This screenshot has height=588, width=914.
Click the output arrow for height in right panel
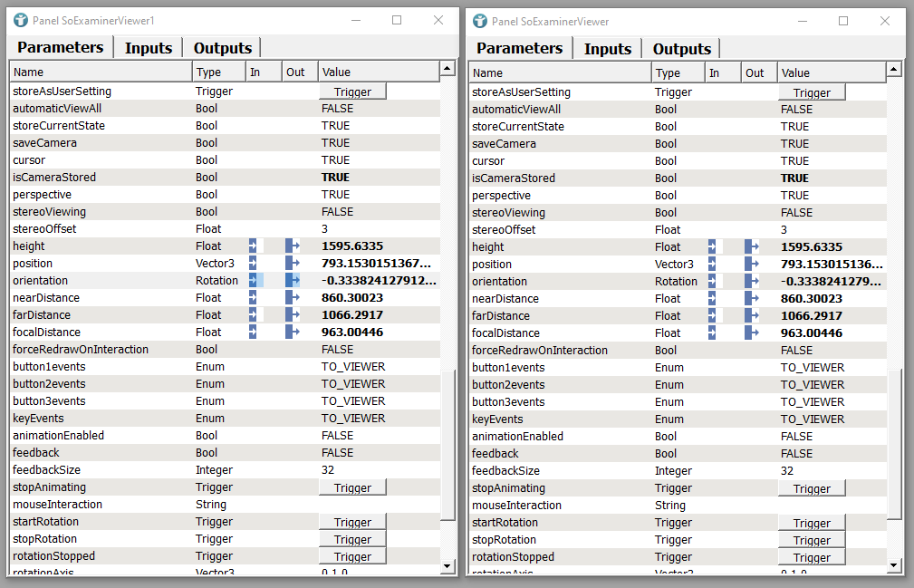coord(752,246)
